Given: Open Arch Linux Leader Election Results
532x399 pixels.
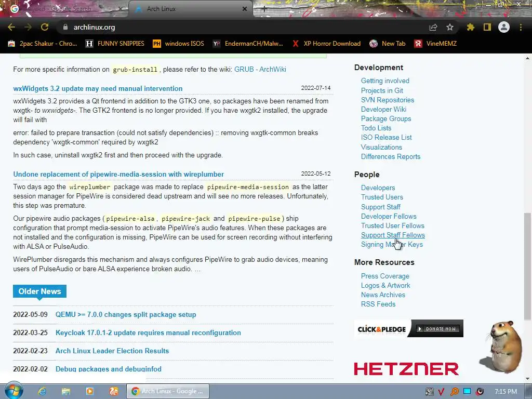Looking at the screenshot, I should point(112,351).
